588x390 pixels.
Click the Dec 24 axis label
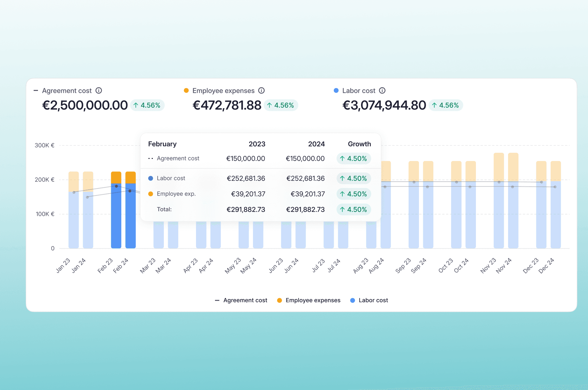point(547,265)
